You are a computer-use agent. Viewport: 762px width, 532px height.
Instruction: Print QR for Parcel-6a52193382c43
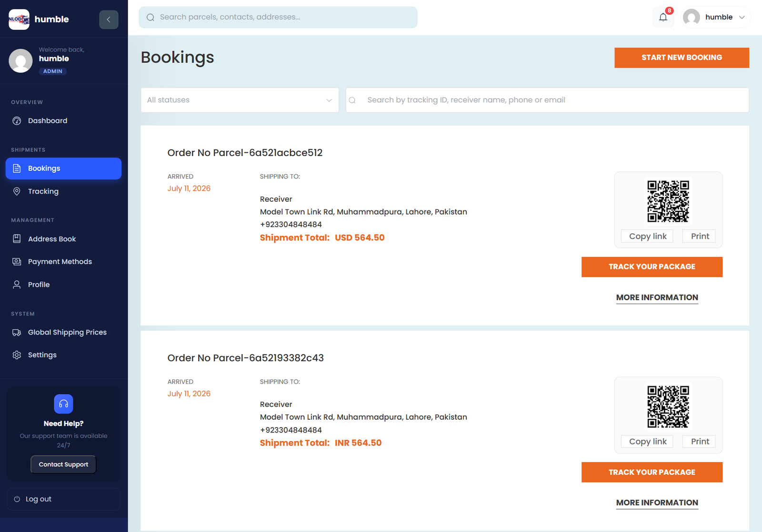point(700,442)
